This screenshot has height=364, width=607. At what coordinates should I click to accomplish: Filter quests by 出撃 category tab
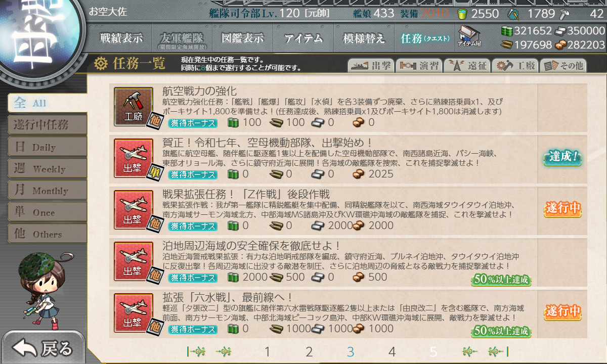click(x=371, y=66)
